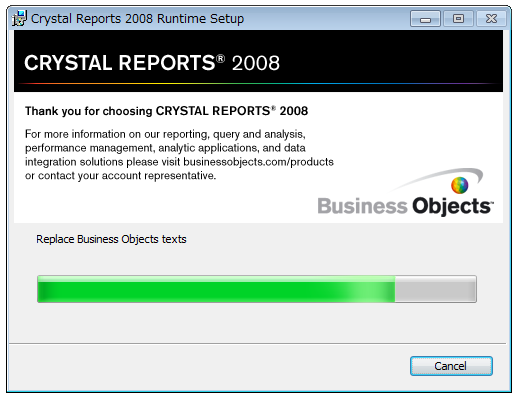This screenshot has height=397, width=518.
Task: Click 'Thank you for choosing' heading
Action: click(x=166, y=111)
